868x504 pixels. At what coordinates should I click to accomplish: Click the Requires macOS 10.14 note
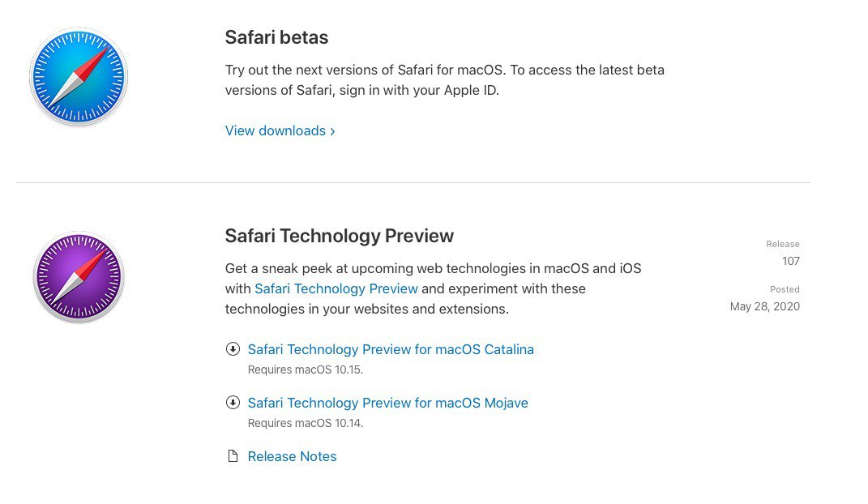click(306, 423)
